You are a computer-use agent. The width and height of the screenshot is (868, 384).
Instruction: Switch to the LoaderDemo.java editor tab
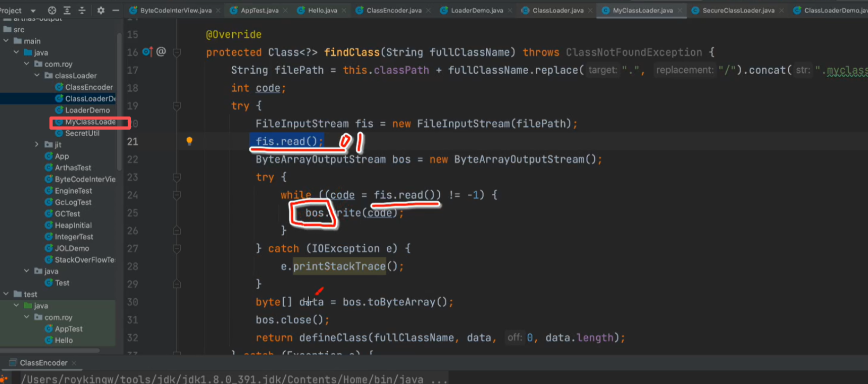(476, 10)
